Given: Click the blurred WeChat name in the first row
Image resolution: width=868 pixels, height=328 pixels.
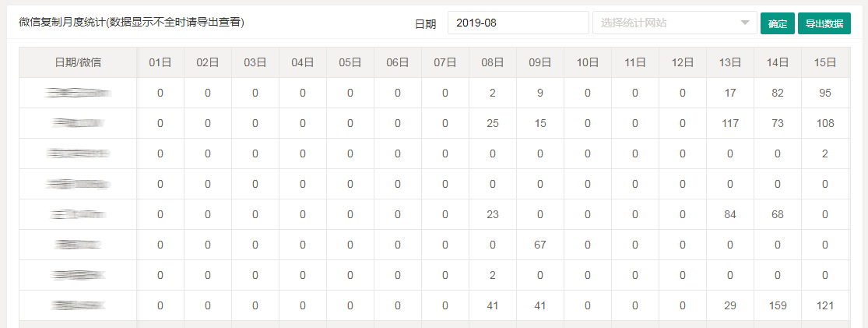Looking at the screenshot, I should click(78, 93).
